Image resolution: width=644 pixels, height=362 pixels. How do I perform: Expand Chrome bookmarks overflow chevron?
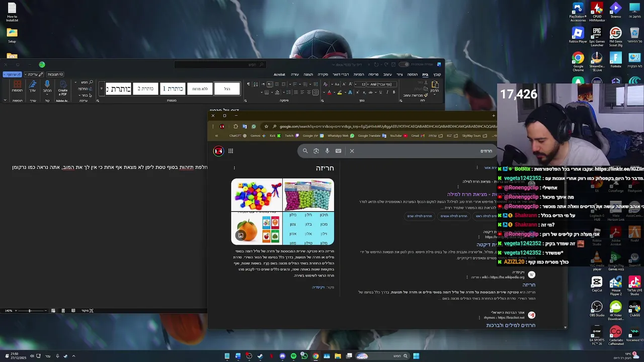[216, 136]
